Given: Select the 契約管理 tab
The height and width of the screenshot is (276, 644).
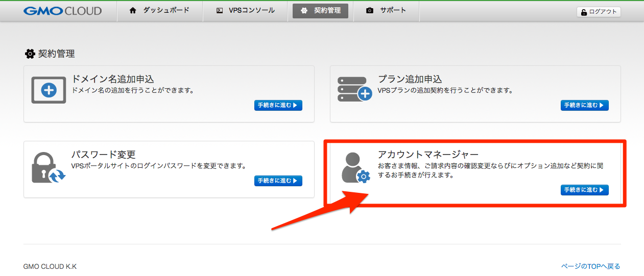Looking at the screenshot, I should point(321,11).
